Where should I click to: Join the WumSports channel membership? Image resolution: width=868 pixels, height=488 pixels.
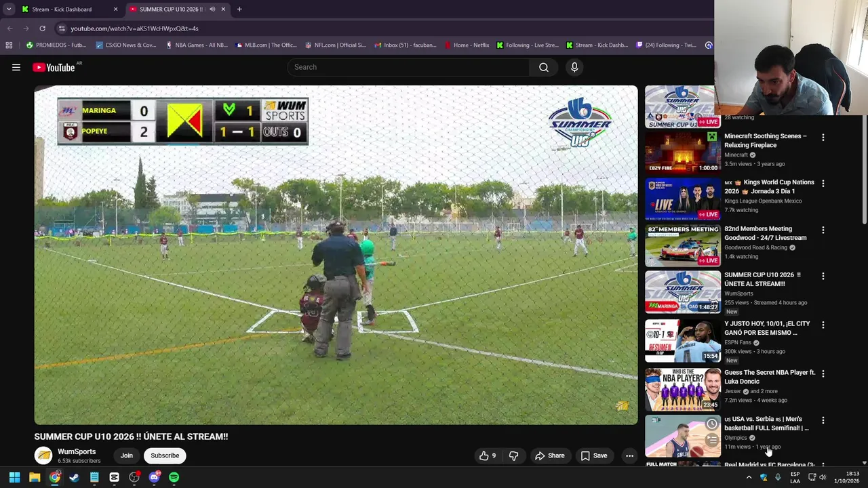click(x=127, y=455)
